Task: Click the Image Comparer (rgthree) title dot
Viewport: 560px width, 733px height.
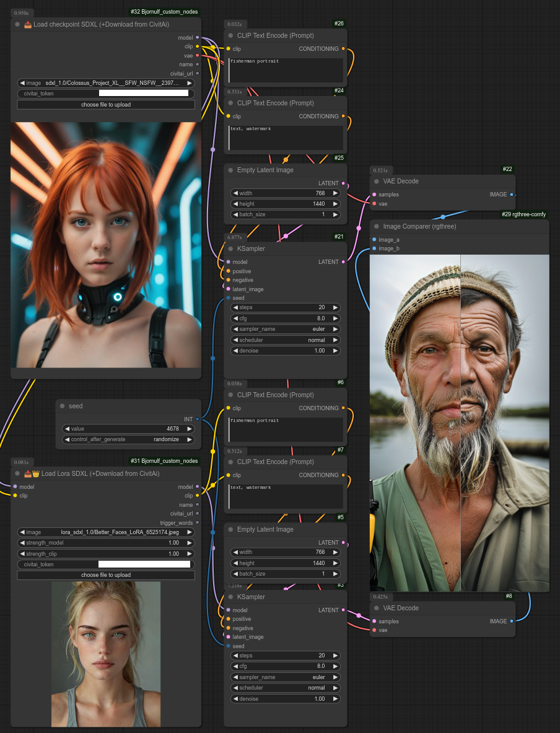Action: point(376,227)
